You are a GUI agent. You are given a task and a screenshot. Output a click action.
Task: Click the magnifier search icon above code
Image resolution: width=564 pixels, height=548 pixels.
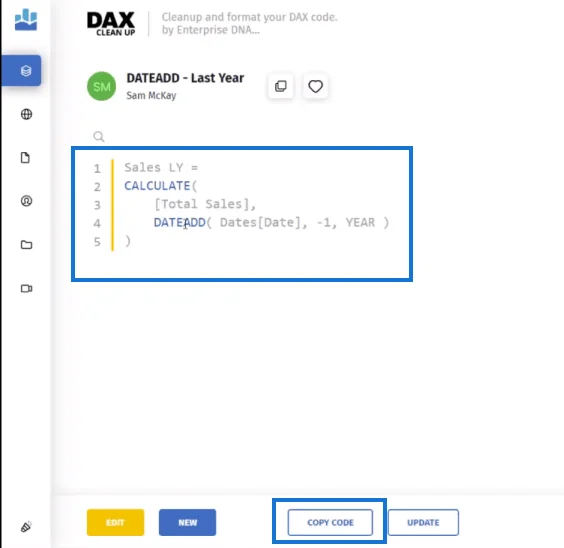tap(99, 137)
